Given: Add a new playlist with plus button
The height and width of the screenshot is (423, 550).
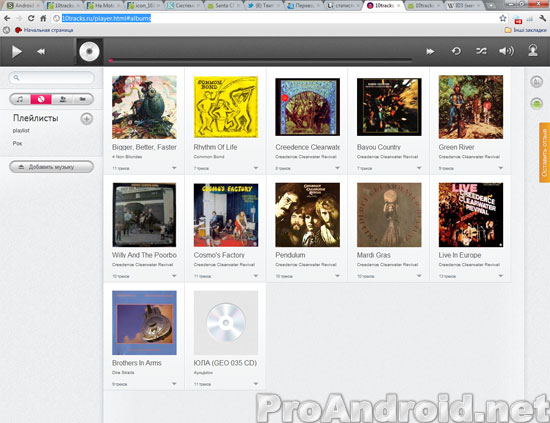Looking at the screenshot, I should pyautogui.click(x=87, y=119).
